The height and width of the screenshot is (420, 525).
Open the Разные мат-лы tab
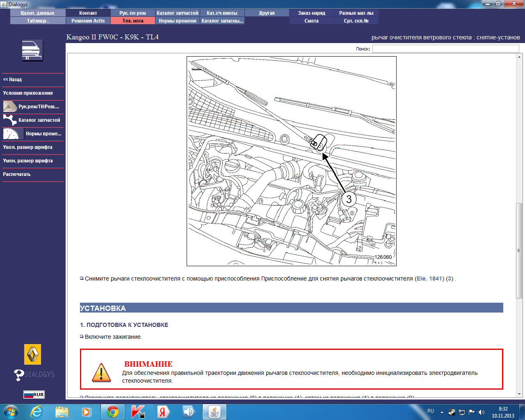click(356, 13)
